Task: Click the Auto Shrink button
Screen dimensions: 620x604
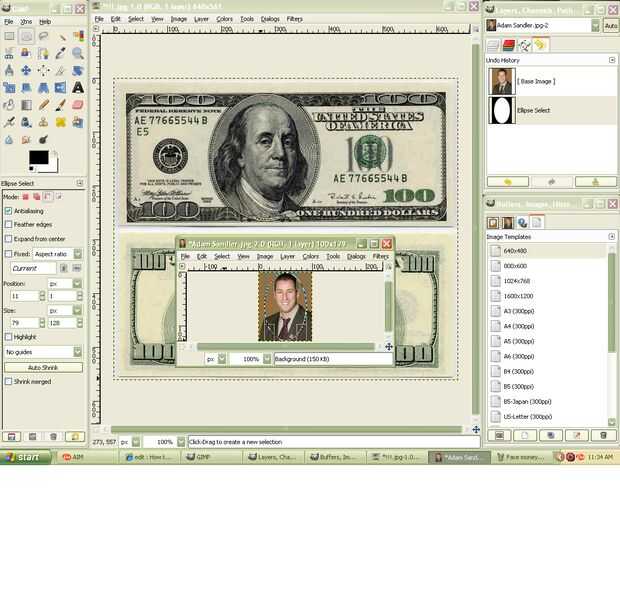Action: (43, 368)
